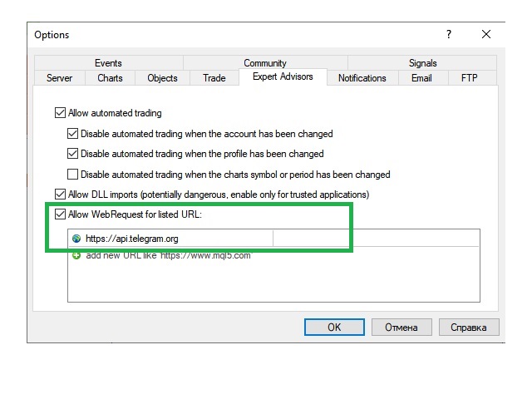The height and width of the screenshot is (399, 532).
Task: Close the Options dialog
Action: (485, 34)
